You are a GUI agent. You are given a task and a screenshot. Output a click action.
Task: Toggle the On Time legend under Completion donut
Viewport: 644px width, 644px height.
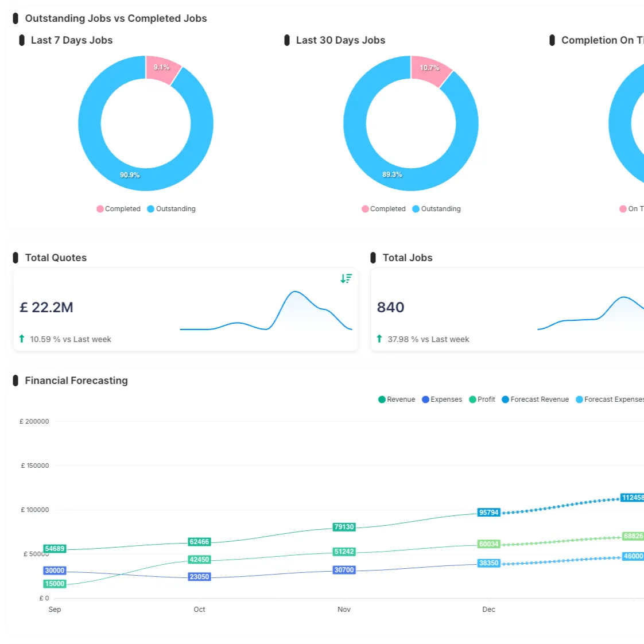tap(633, 209)
